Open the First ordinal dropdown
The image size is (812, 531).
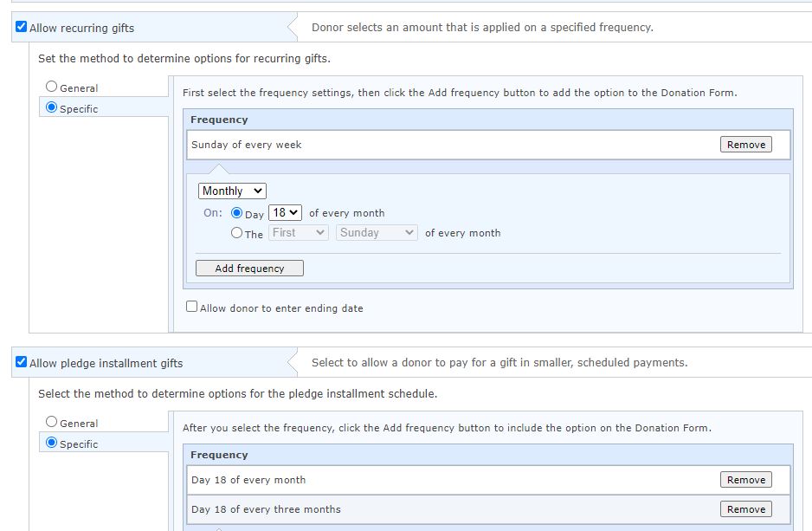[299, 233]
